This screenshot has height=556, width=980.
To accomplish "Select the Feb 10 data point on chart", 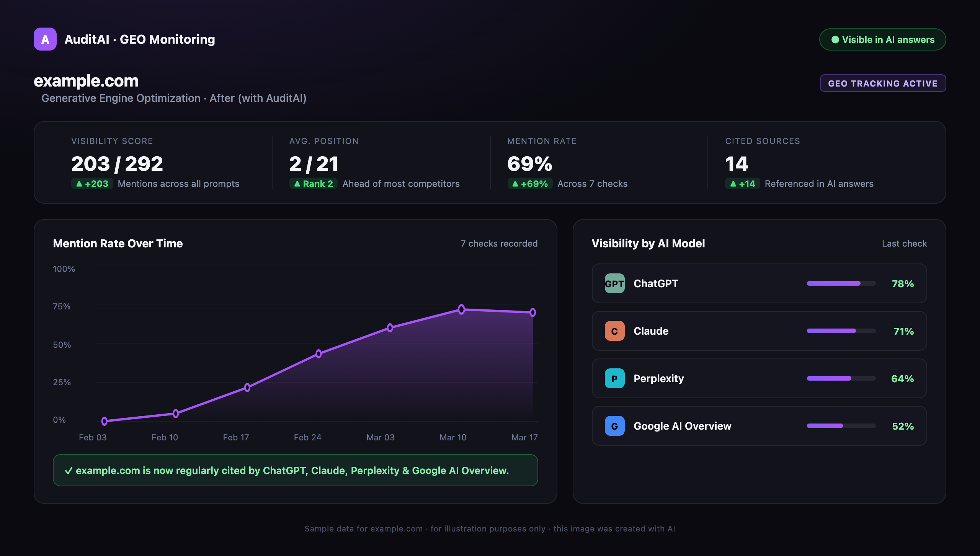I will (x=176, y=414).
